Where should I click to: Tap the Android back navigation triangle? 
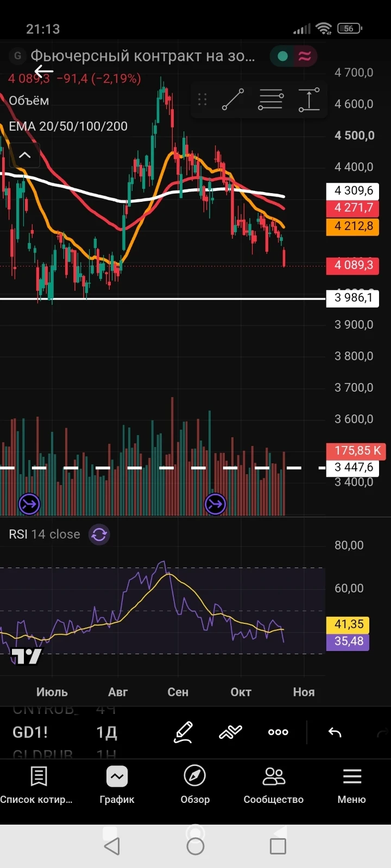[x=112, y=846]
